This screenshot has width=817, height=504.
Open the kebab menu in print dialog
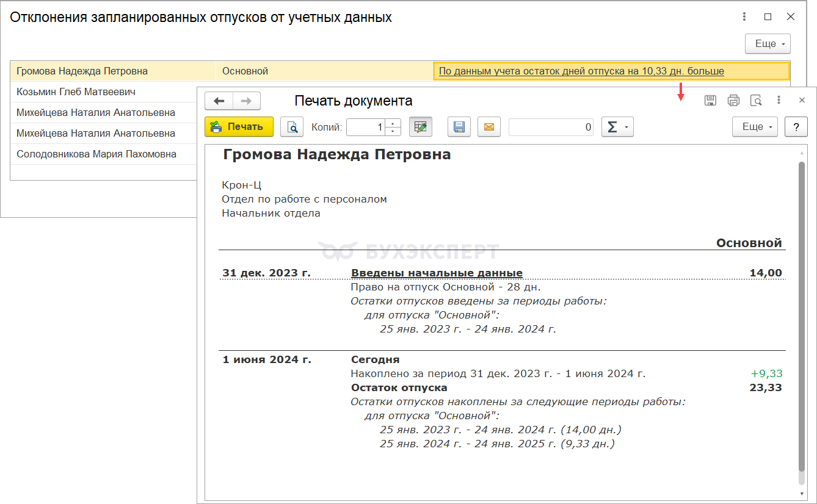click(x=779, y=100)
